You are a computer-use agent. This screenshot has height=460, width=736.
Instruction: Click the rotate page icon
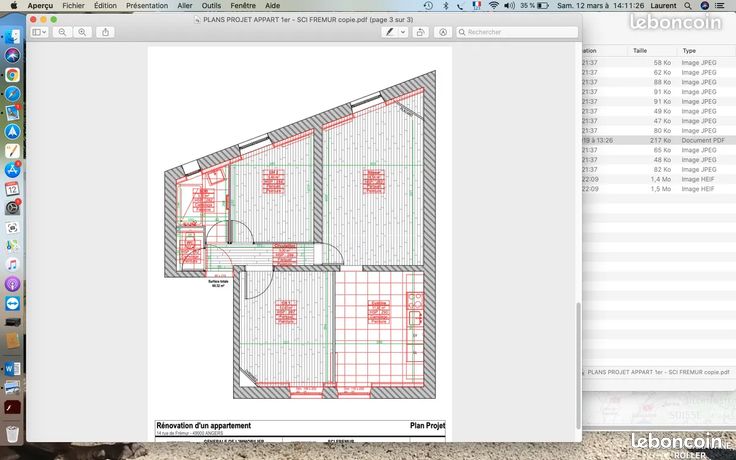point(420,32)
